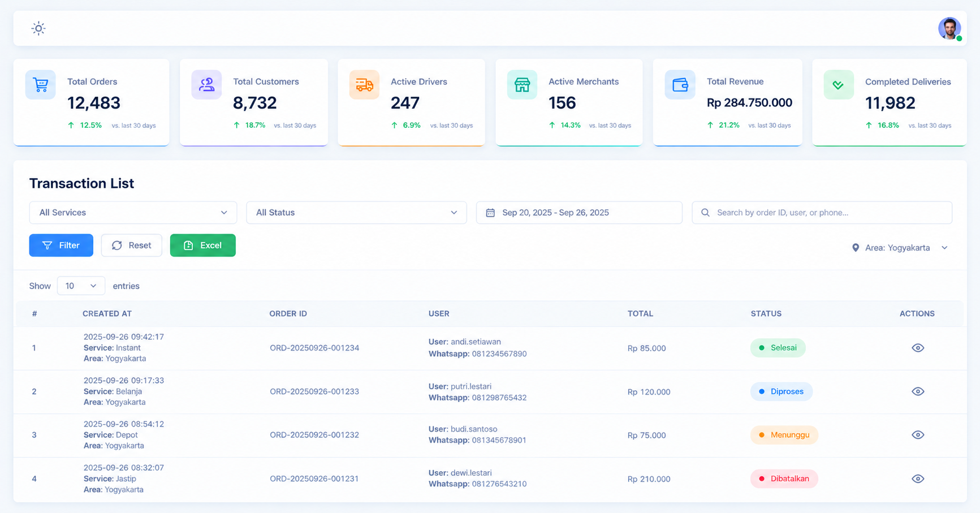Viewport: 980px width, 513px height.
Task: Click user andi.setiawan in first row
Action: click(476, 342)
